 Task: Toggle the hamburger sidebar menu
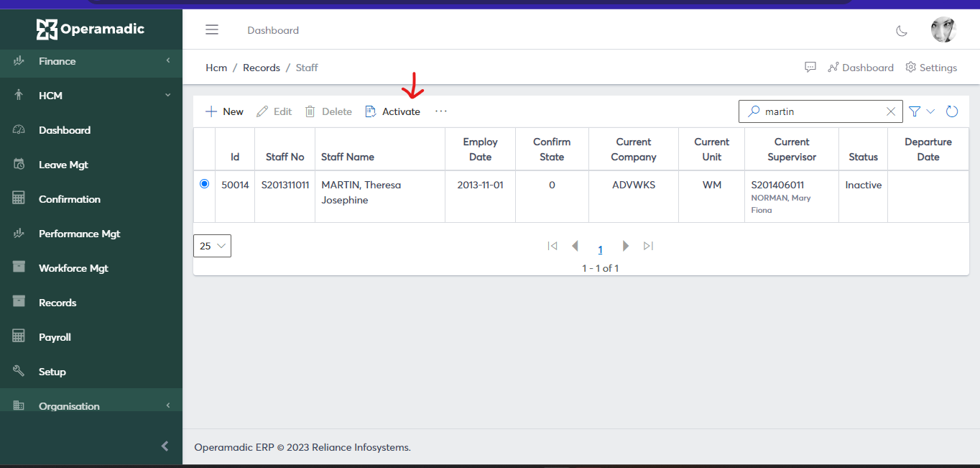click(x=212, y=29)
